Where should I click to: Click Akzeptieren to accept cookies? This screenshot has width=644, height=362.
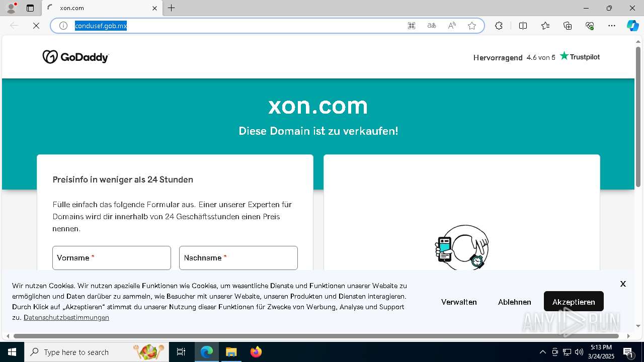pyautogui.click(x=574, y=302)
